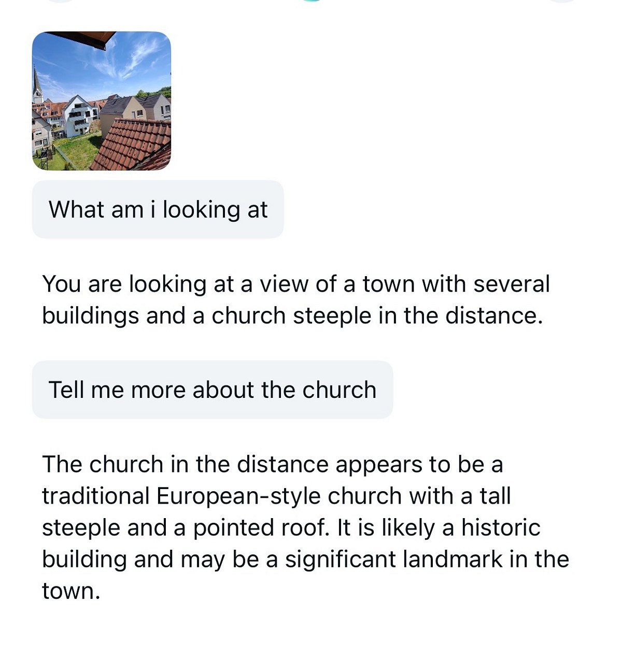The width and height of the screenshot is (622, 672).
Task: Select the 'What am i looking at' message bubble
Action: (x=158, y=209)
